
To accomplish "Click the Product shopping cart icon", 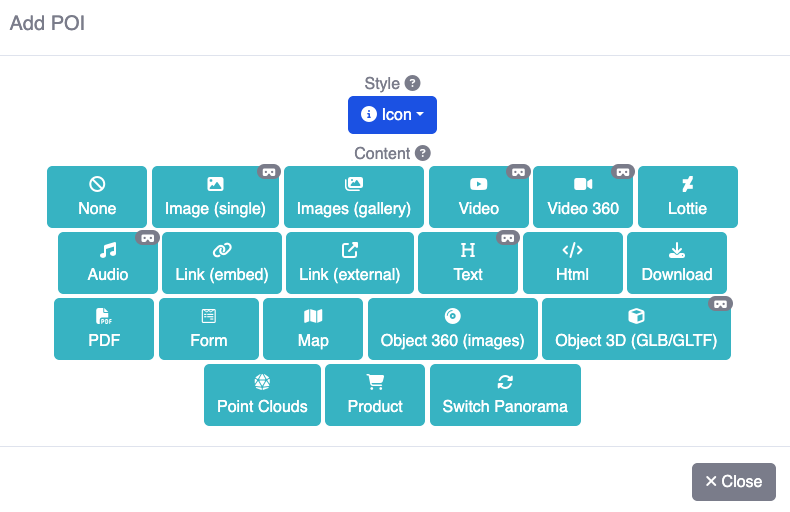I will pyautogui.click(x=375, y=382).
